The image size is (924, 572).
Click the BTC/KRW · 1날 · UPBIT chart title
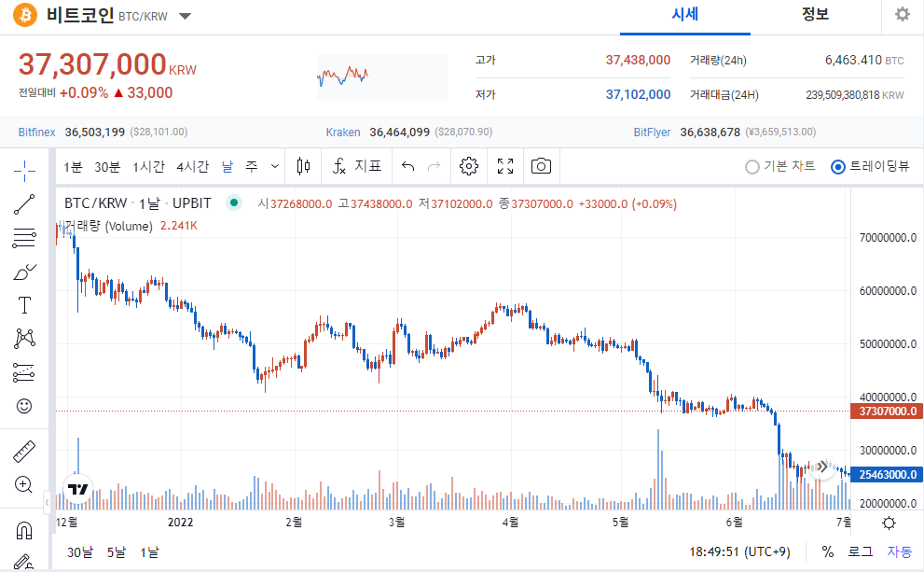tap(137, 203)
